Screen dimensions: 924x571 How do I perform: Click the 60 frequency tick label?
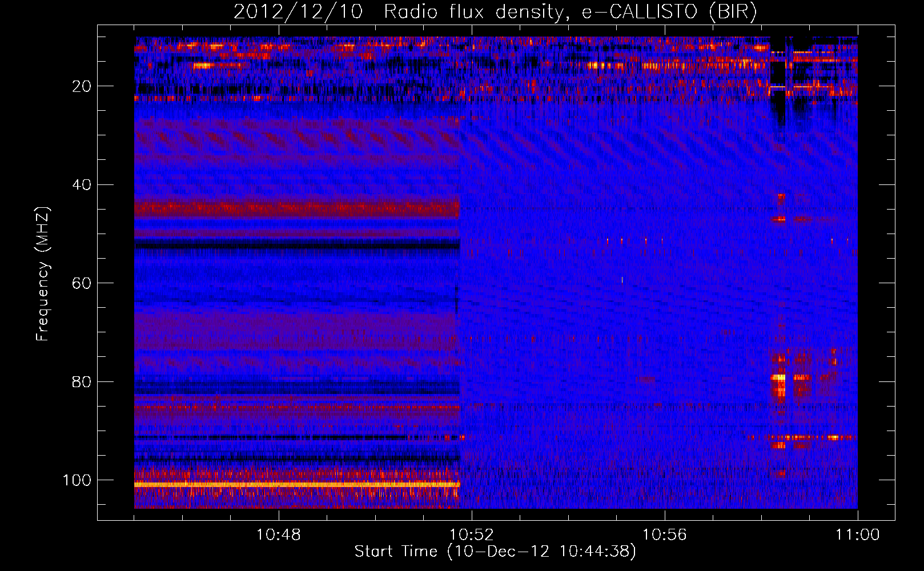(82, 283)
